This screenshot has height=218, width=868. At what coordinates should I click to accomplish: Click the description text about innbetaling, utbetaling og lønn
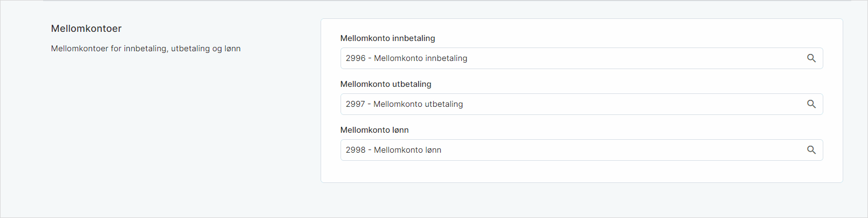point(145,49)
